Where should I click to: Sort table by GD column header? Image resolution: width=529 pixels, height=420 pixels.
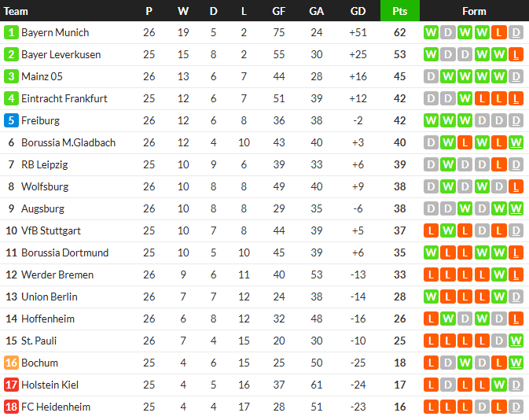[358, 11]
